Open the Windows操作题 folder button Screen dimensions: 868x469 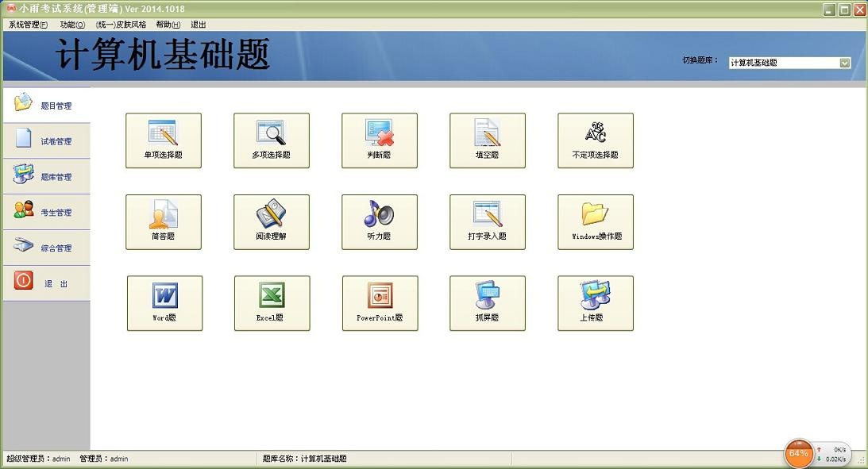595,221
